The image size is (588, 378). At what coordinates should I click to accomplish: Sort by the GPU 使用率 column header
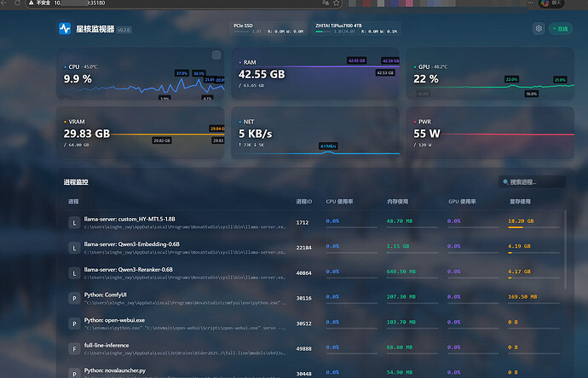pyautogui.click(x=462, y=202)
